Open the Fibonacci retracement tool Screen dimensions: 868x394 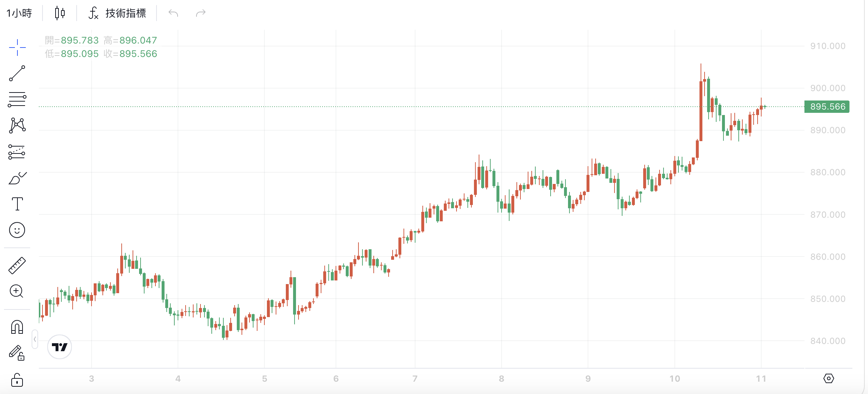pyautogui.click(x=17, y=99)
